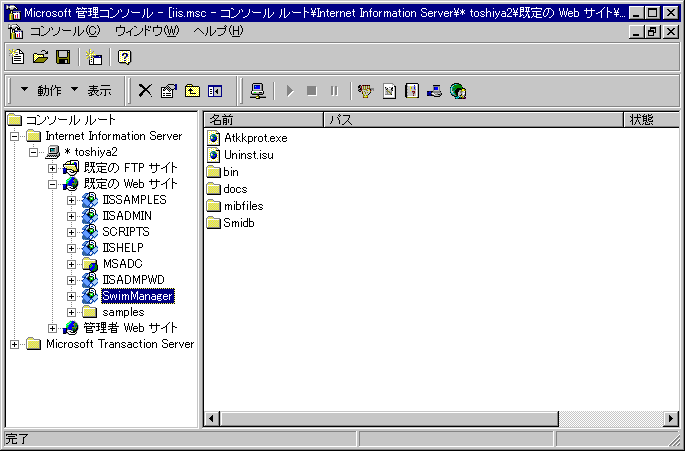Click the SCRIPTS package icon
Image resolution: width=685 pixels, height=451 pixels.
[90, 232]
